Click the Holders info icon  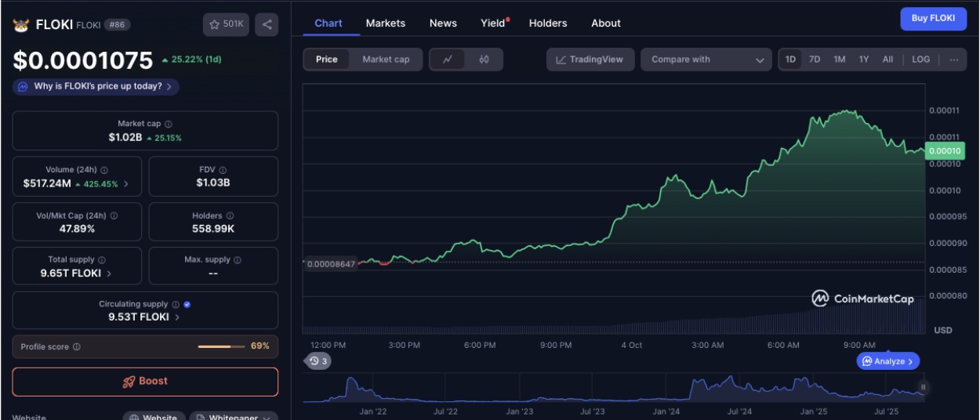[x=231, y=215]
